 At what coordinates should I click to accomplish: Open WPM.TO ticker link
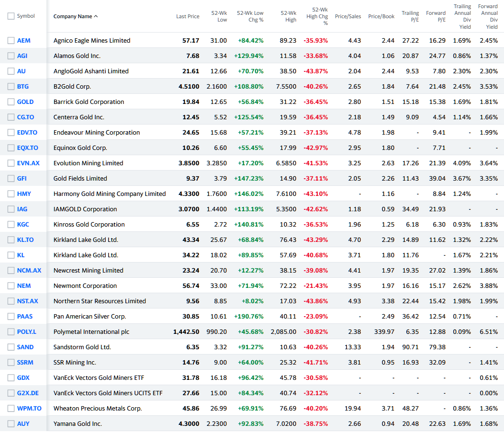tap(29, 408)
